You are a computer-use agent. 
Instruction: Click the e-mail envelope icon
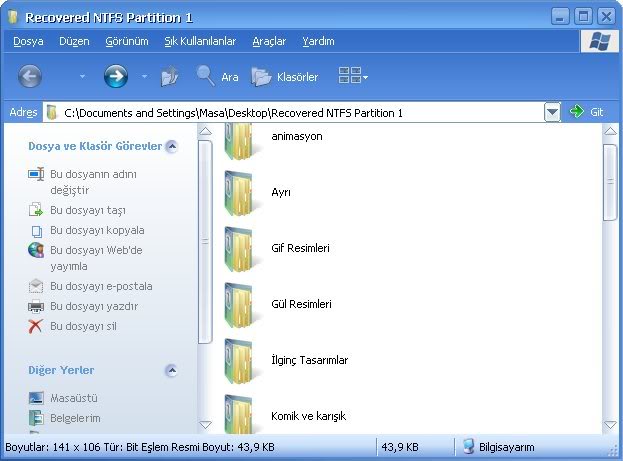pyautogui.click(x=36, y=286)
